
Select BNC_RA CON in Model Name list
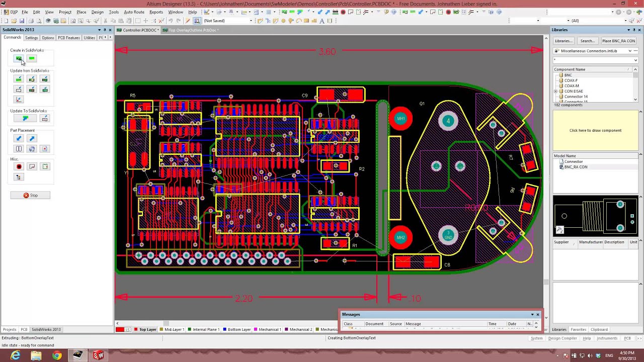576,167
